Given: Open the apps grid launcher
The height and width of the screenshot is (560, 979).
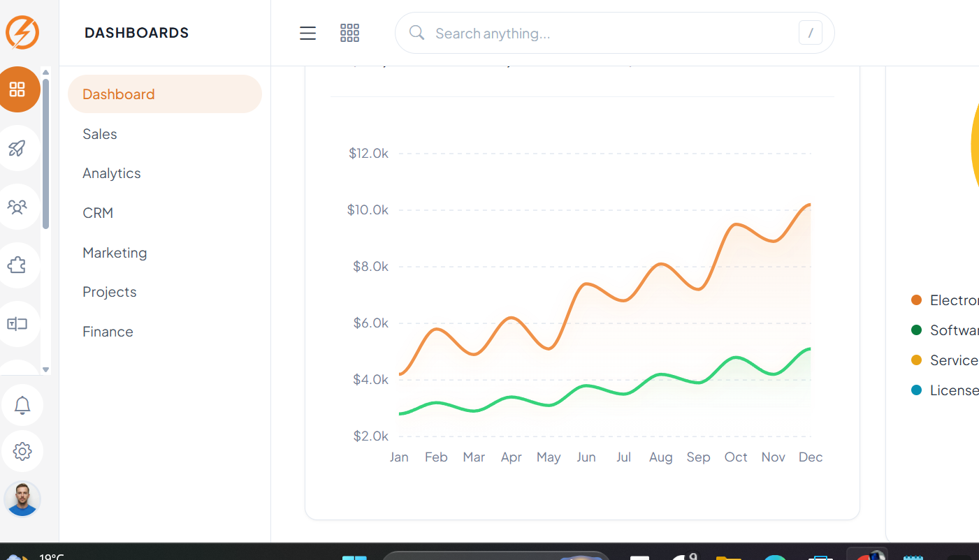Looking at the screenshot, I should [x=349, y=33].
